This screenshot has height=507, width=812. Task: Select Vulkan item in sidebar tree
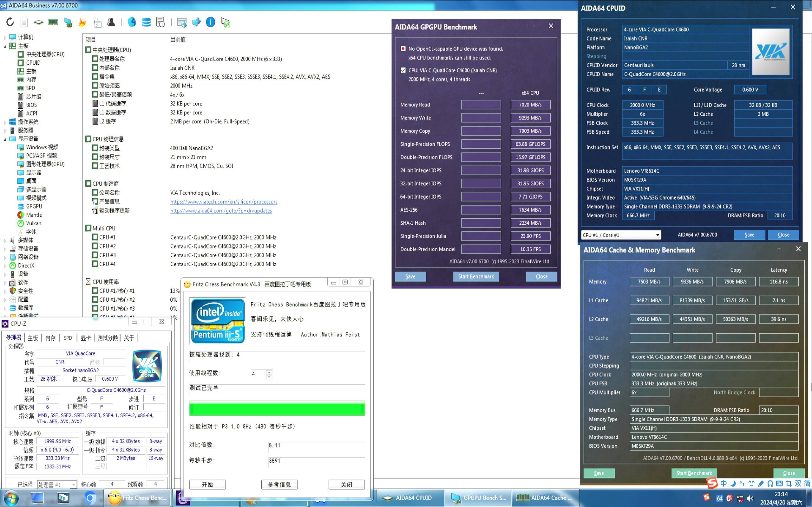[34, 223]
